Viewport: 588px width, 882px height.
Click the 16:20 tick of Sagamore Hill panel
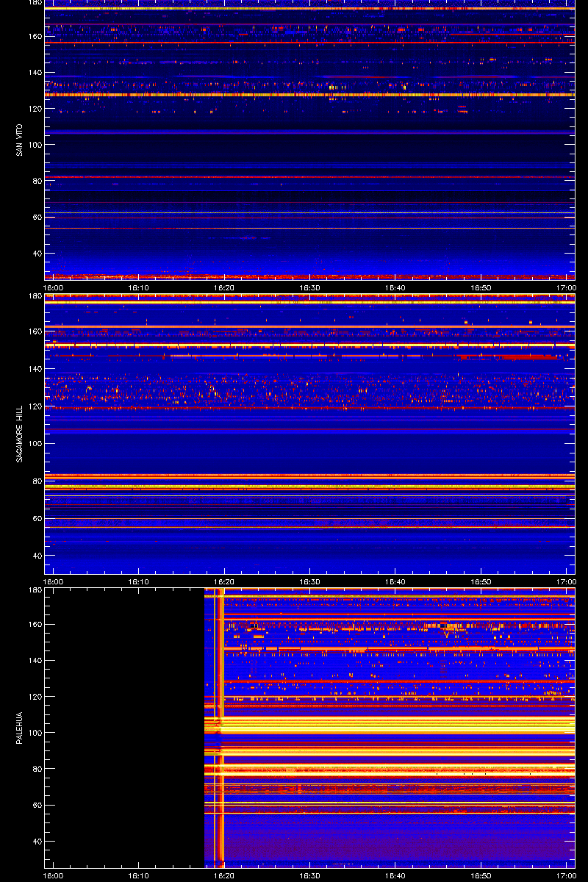click(224, 581)
